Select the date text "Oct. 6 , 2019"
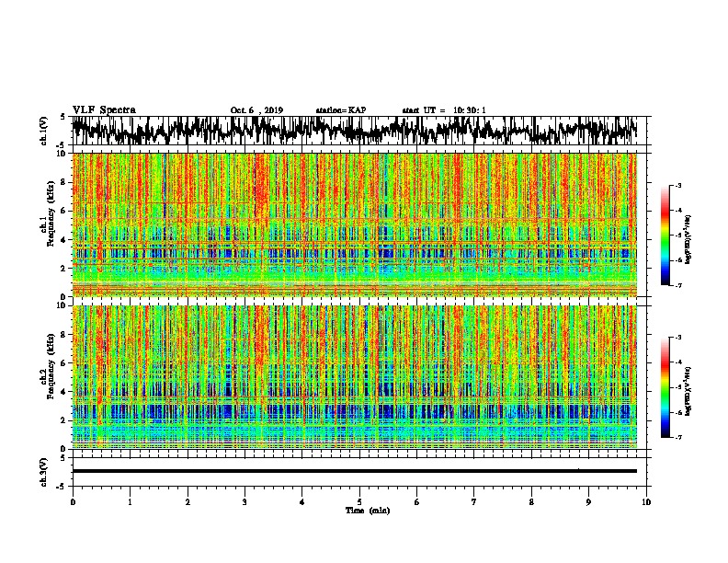The width and height of the screenshot is (728, 563). [256, 110]
